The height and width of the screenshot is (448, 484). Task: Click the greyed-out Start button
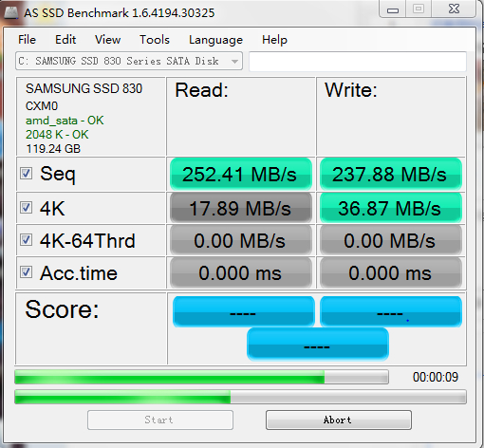160,420
